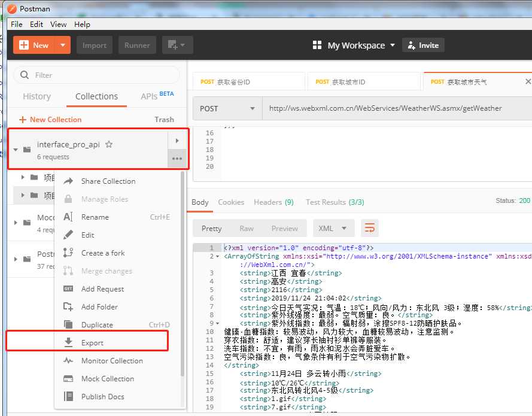Screen dimensions: 532x416
Task: Click the Mock collection folder icon
Action: click(27, 223)
